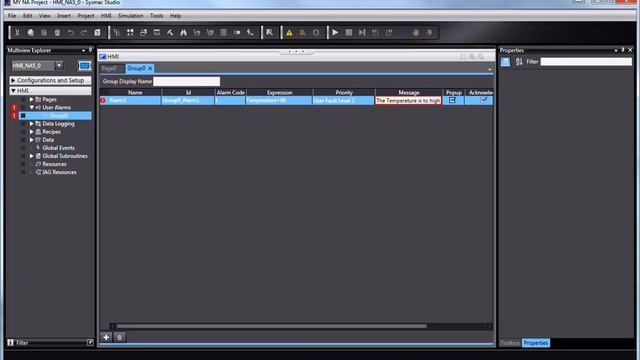This screenshot has height=360, width=640.
Task: Add new alarm with plus button
Action: click(x=106, y=337)
